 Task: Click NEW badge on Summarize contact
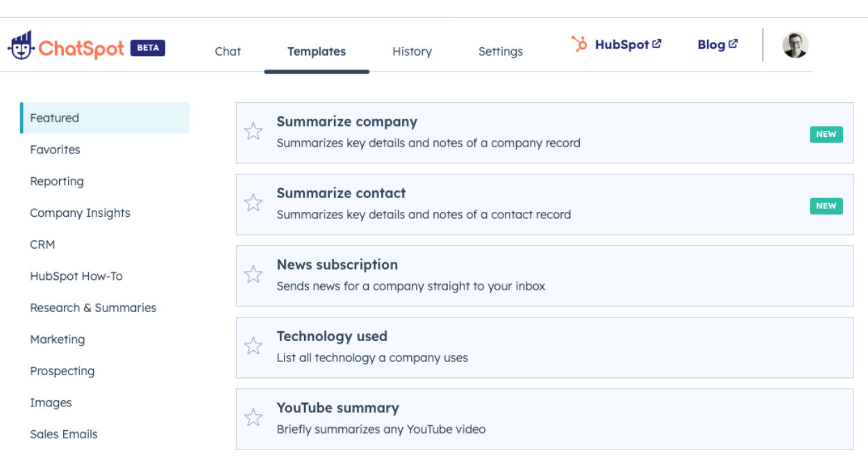coord(826,206)
